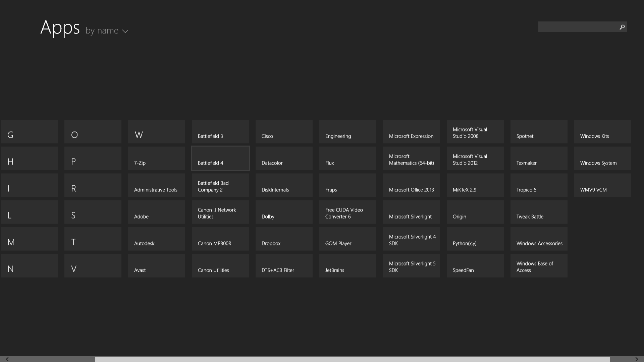Open the Python(x,y) tile

tap(475, 239)
